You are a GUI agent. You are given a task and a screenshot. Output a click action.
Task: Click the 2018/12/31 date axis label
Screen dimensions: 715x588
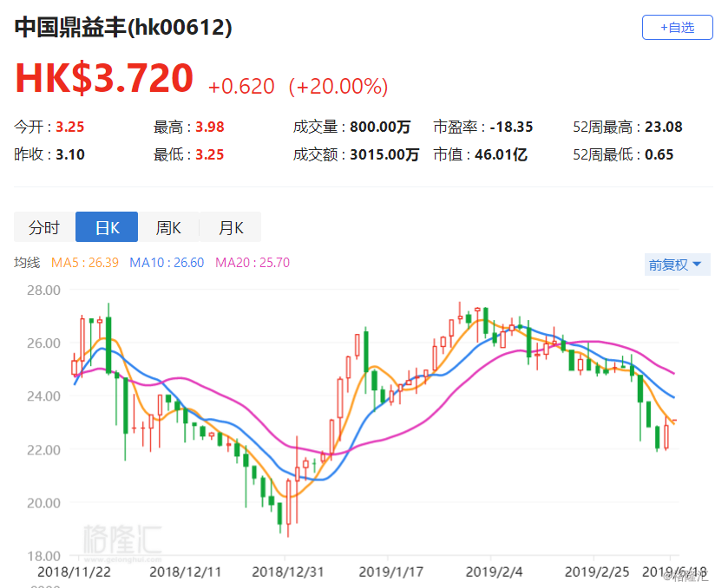click(x=288, y=572)
